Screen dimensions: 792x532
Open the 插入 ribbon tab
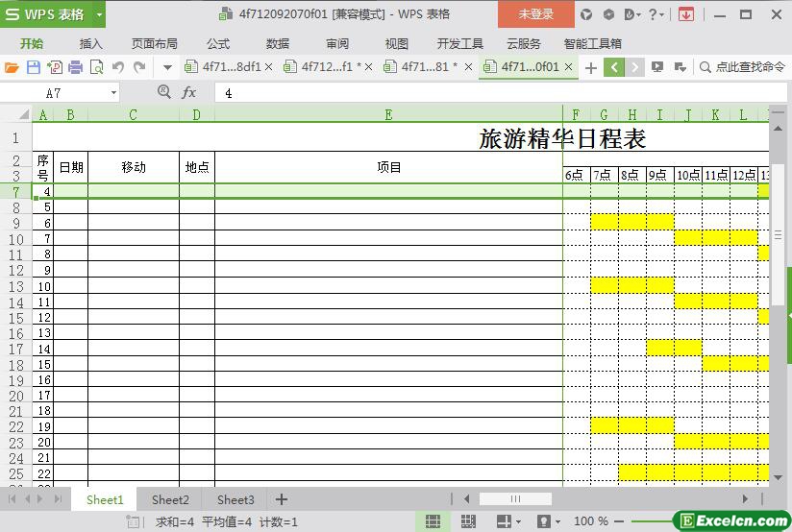[x=91, y=44]
